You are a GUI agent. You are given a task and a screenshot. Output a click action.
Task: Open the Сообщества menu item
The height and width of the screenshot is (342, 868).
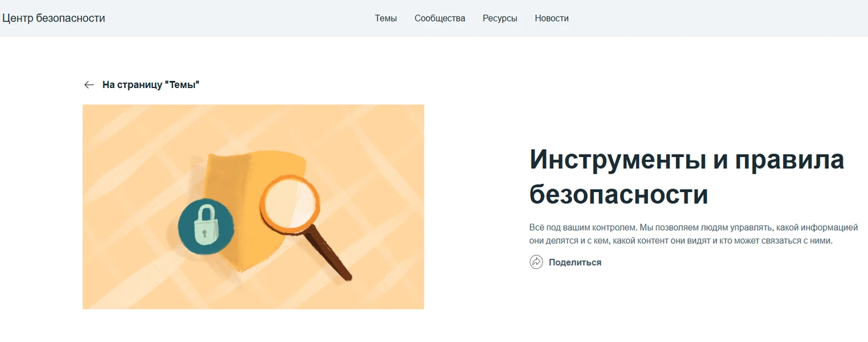click(x=440, y=18)
